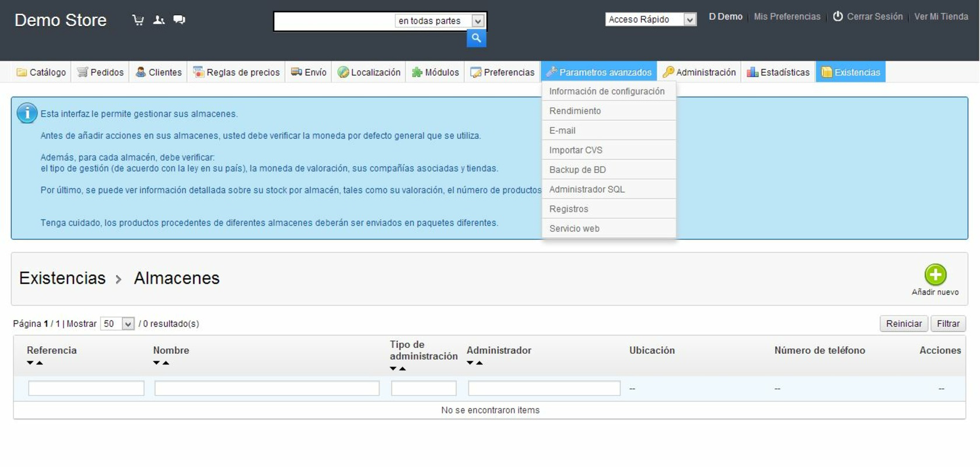Click the Número de teléfono column header
Image resolution: width=980 pixels, height=467 pixels.
pos(820,350)
